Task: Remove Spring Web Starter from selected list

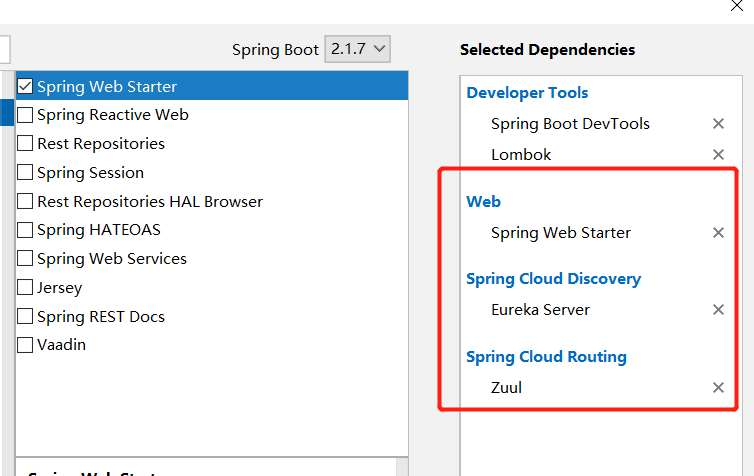Action: pos(718,233)
